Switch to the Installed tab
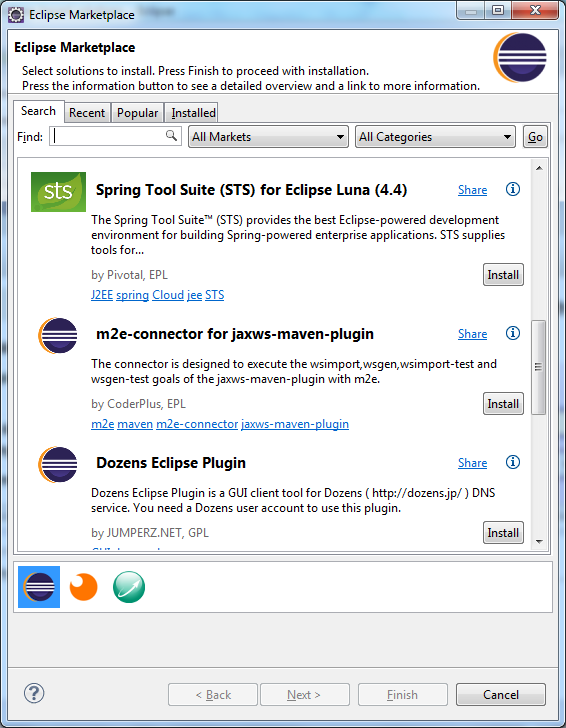 (193, 113)
